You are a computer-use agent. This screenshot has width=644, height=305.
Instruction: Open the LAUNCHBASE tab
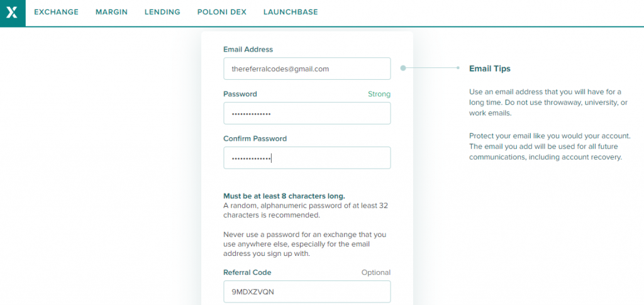pyautogui.click(x=291, y=13)
